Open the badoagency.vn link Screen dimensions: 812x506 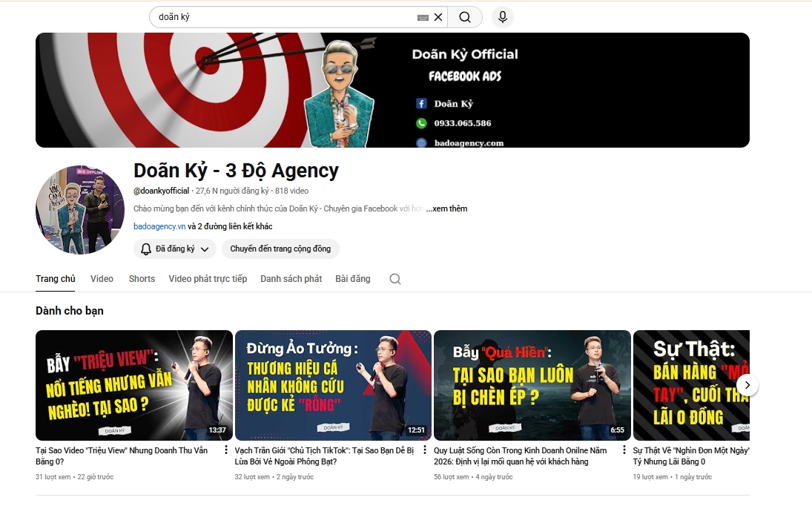coord(159,226)
